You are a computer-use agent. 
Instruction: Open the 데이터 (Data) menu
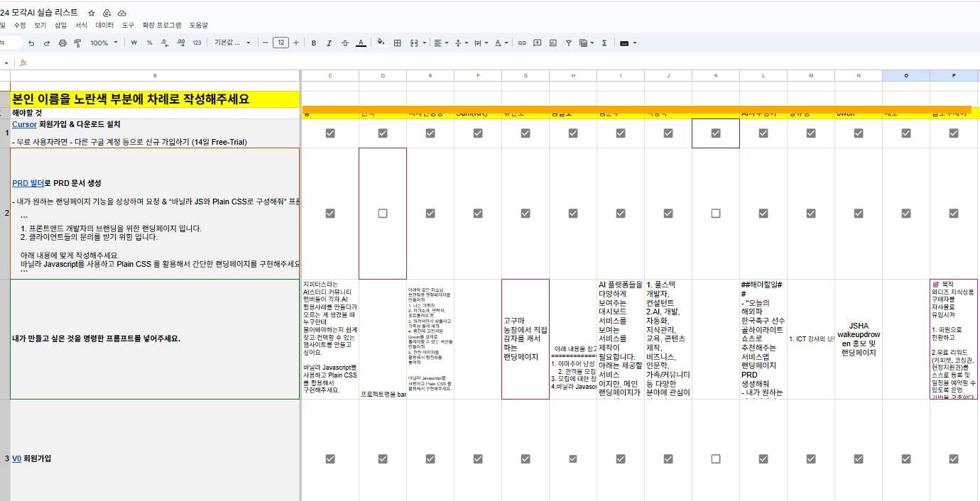tap(104, 25)
